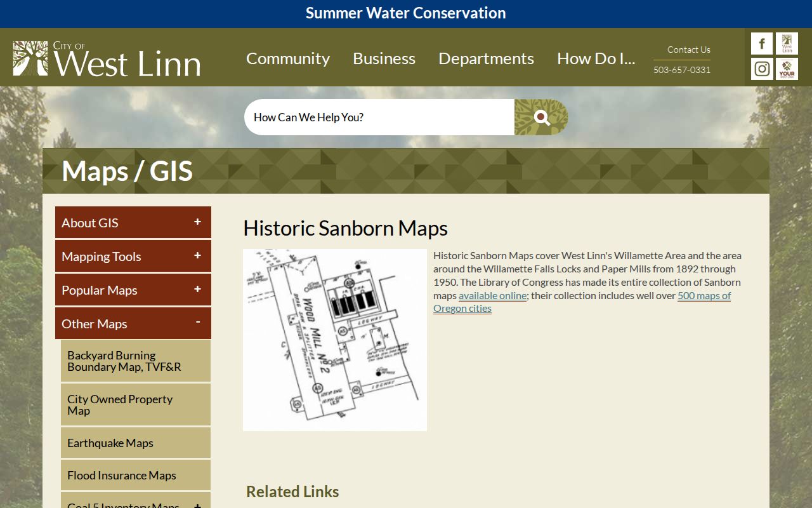This screenshot has width=812, height=508.
Task: Click the small West Linn logo icon beside Facebook
Action: (x=787, y=44)
